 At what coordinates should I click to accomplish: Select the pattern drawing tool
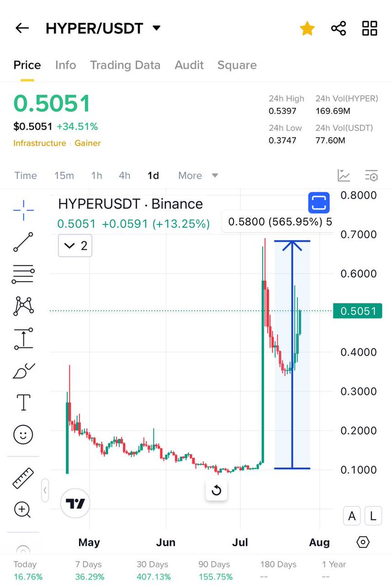point(23,306)
